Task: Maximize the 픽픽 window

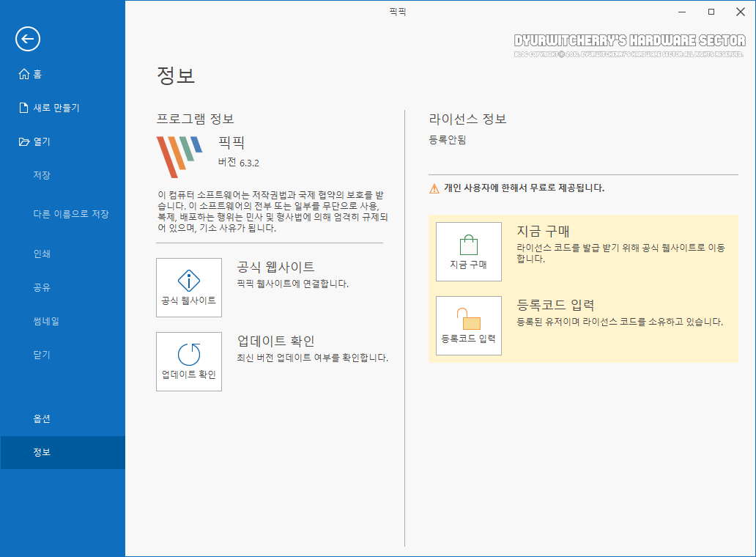Action: [711, 12]
